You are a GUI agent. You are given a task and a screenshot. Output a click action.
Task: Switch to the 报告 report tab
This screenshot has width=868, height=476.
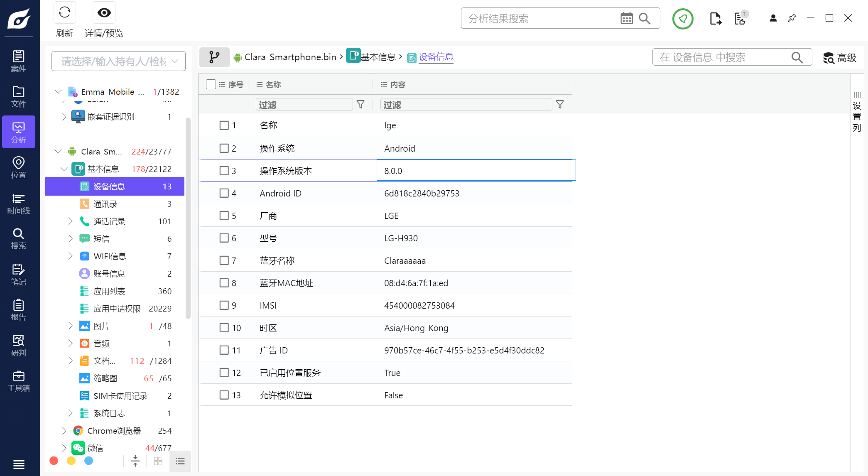click(x=18, y=310)
